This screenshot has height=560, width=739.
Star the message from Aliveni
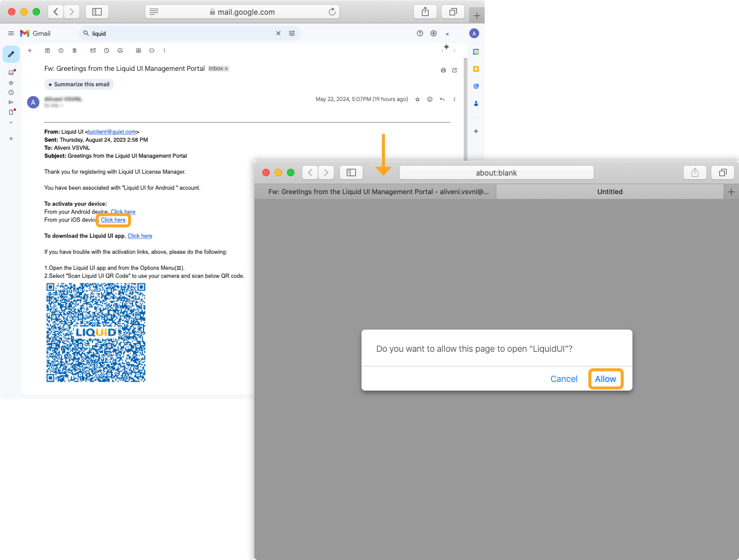418,99
